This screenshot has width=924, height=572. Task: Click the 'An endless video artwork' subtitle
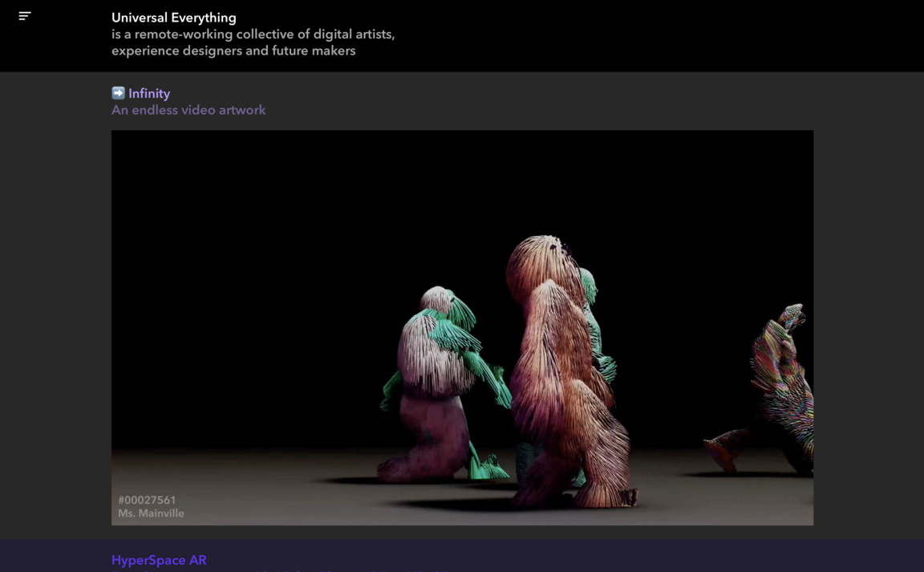(x=188, y=110)
